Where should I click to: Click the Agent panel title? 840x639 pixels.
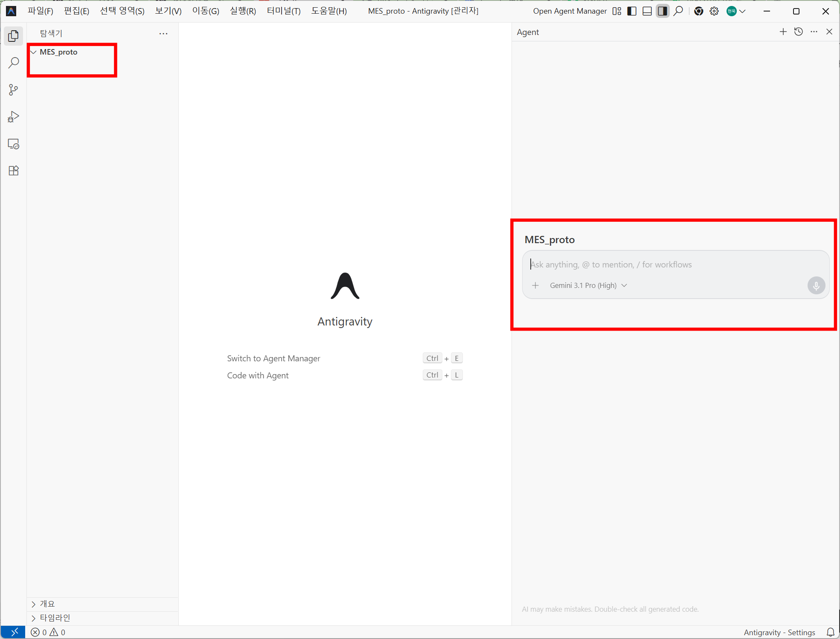[x=528, y=32]
